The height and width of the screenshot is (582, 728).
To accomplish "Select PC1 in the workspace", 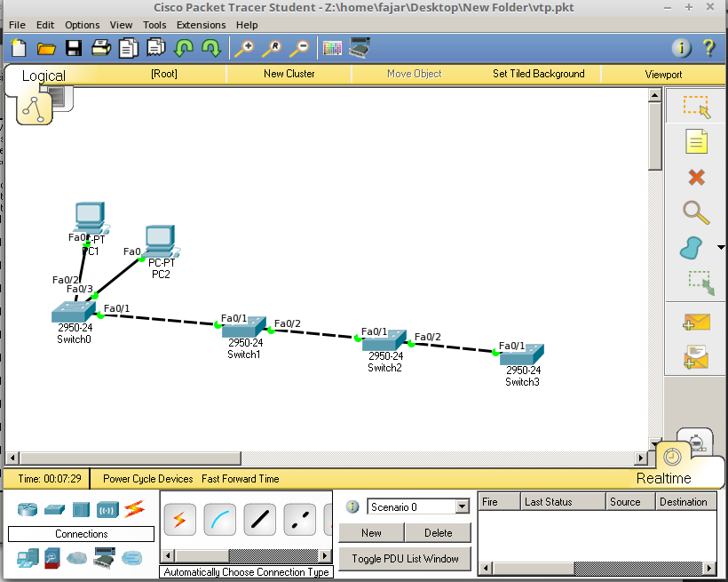I will [x=89, y=216].
